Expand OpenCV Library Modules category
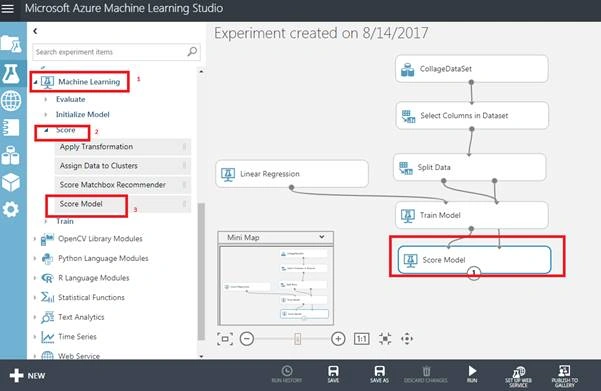 tap(34, 239)
